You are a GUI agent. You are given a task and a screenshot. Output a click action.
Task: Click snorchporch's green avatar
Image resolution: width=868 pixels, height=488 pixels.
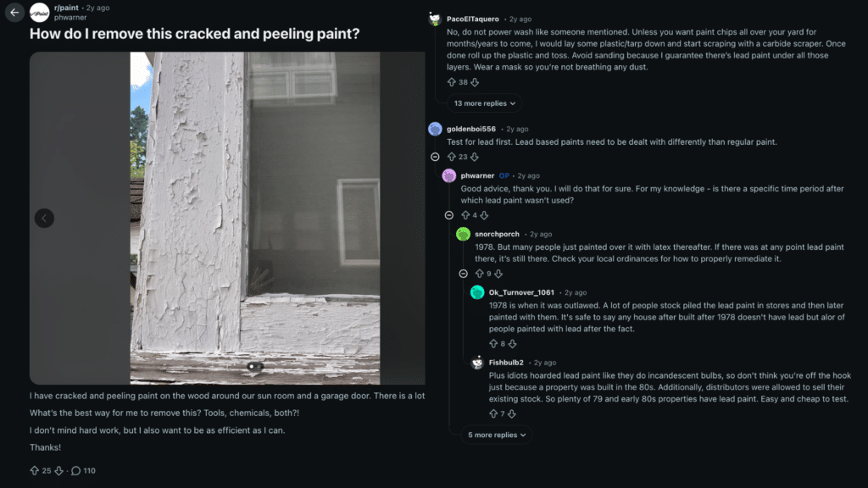[463, 234]
